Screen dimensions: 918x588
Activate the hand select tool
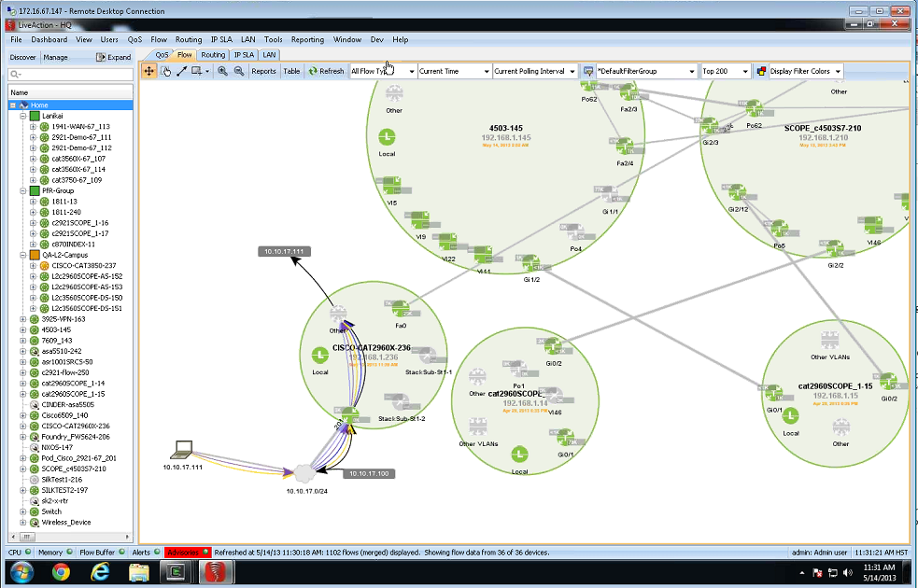(165, 71)
